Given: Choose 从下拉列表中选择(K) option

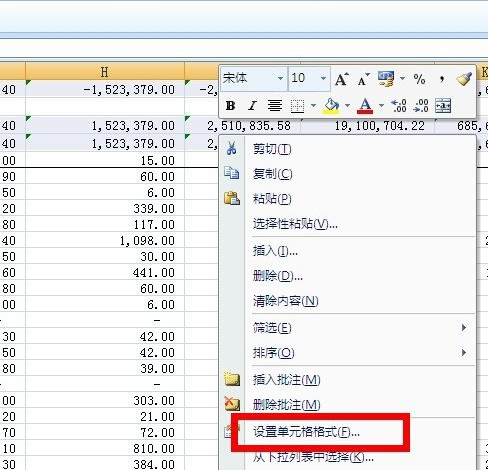Looking at the screenshot, I should click(347, 457).
